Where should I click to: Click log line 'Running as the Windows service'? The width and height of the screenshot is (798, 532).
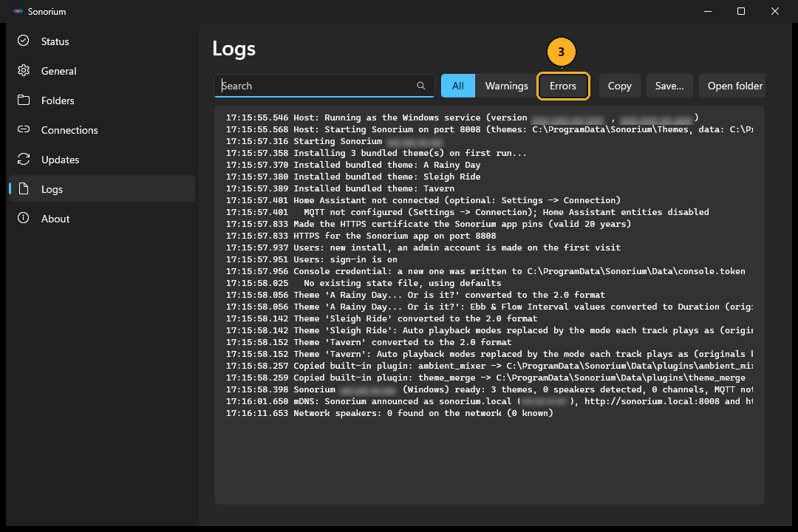[x=463, y=117]
